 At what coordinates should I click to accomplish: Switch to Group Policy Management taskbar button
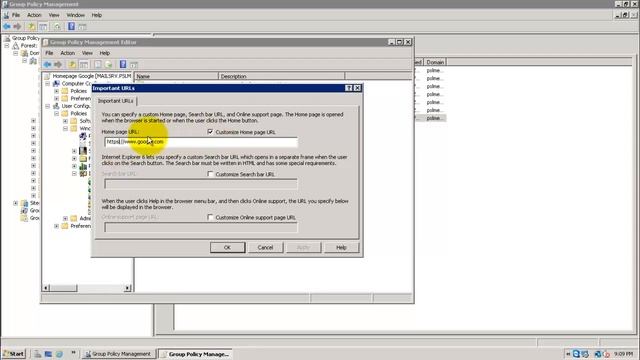[x=118, y=354]
